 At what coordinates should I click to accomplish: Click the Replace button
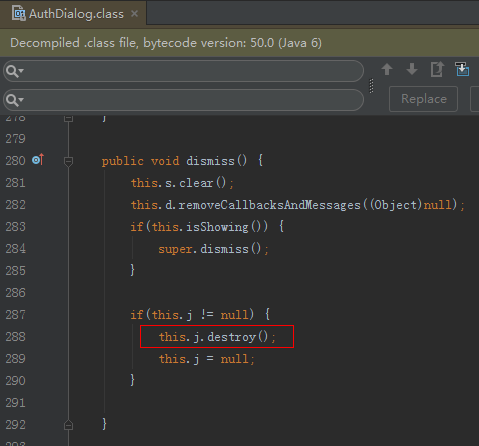click(423, 99)
